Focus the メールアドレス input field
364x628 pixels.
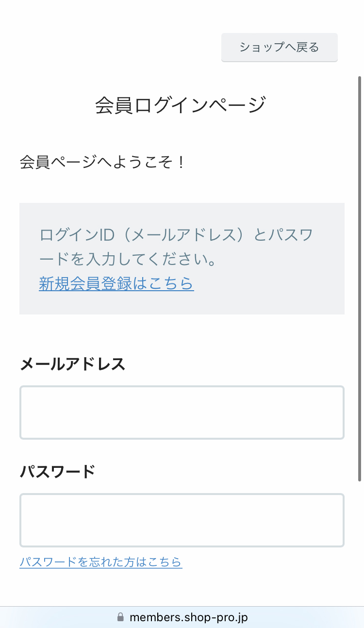click(x=182, y=413)
